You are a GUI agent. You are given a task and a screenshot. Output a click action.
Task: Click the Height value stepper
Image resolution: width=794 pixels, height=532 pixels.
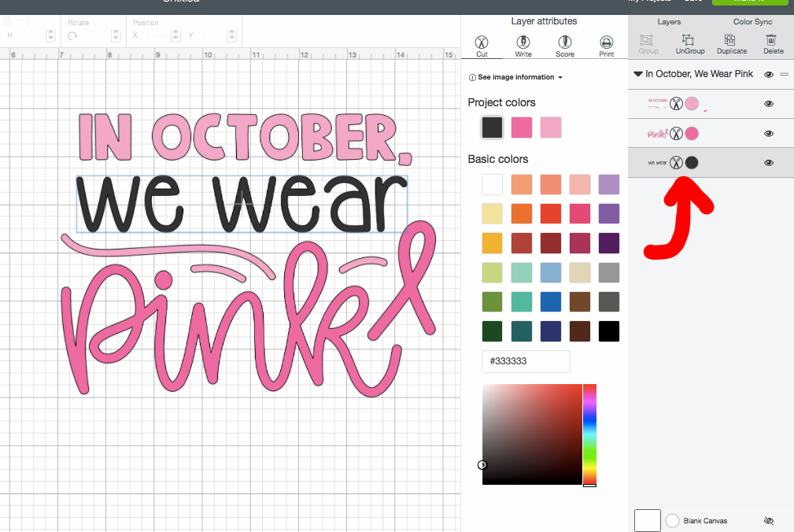[50, 35]
